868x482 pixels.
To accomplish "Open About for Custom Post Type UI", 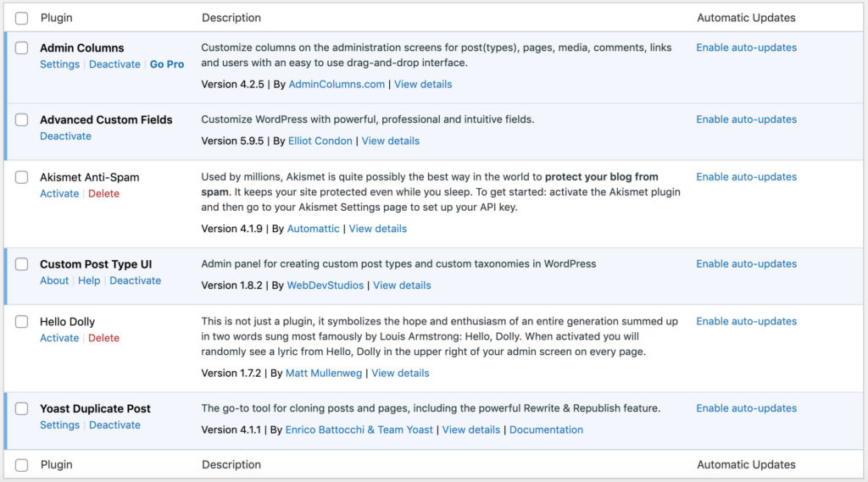I will tap(54, 280).
